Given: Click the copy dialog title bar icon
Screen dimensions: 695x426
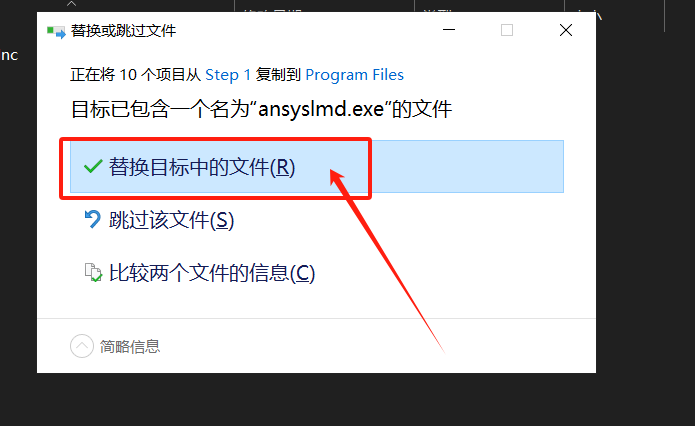Looking at the screenshot, I should (x=56, y=31).
